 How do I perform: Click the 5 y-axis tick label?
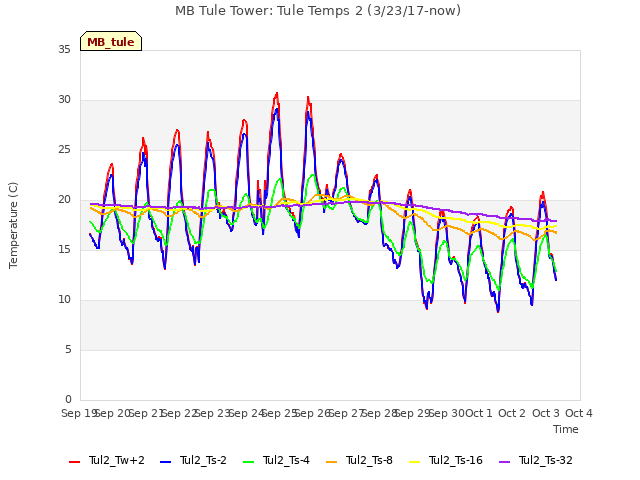tap(68, 349)
